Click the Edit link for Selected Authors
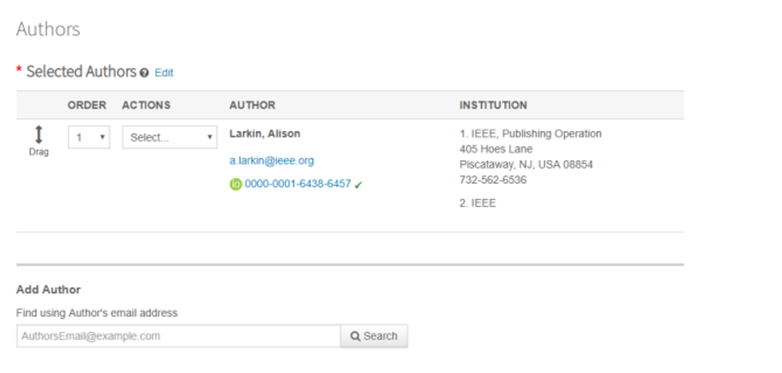 click(x=164, y=73)
